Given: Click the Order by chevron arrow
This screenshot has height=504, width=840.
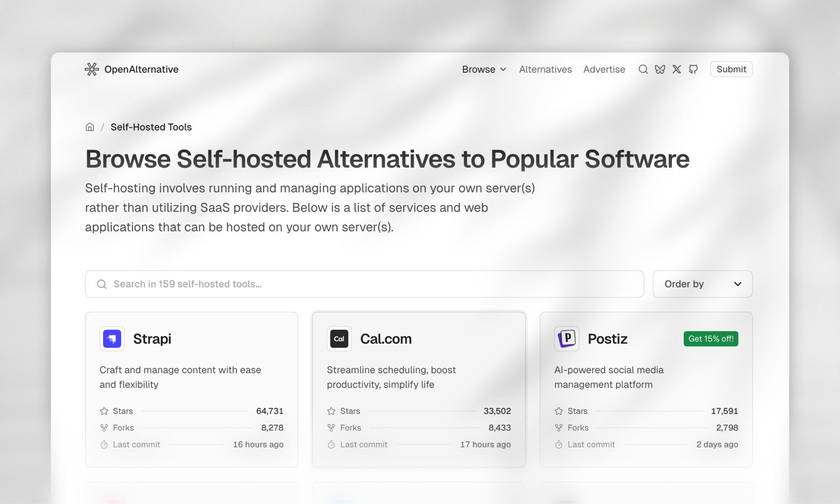Looking at the screenshot, I should [737, 284].
